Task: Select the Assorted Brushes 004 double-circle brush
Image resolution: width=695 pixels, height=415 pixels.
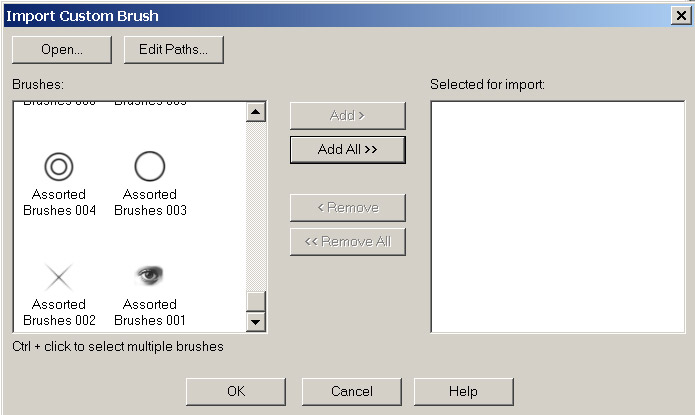Action: click(x=59, y=167)
